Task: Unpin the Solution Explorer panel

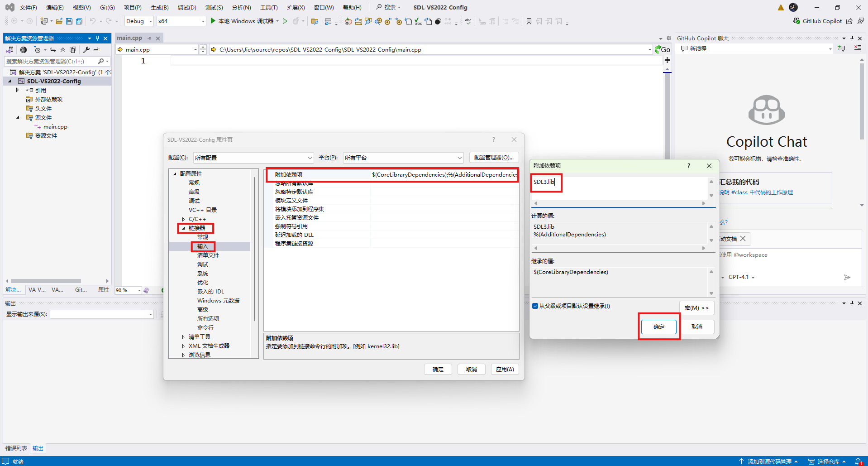Action: tap(97, 38)
